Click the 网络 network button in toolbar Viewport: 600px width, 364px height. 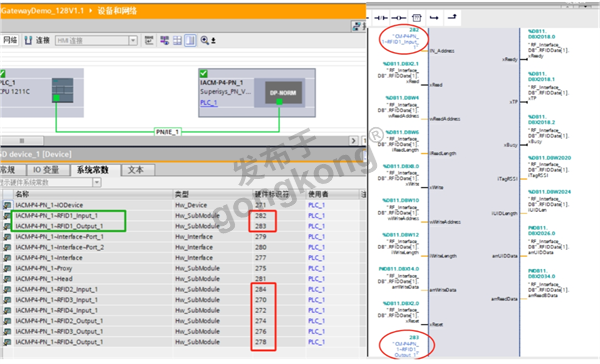tap(9, 40)
